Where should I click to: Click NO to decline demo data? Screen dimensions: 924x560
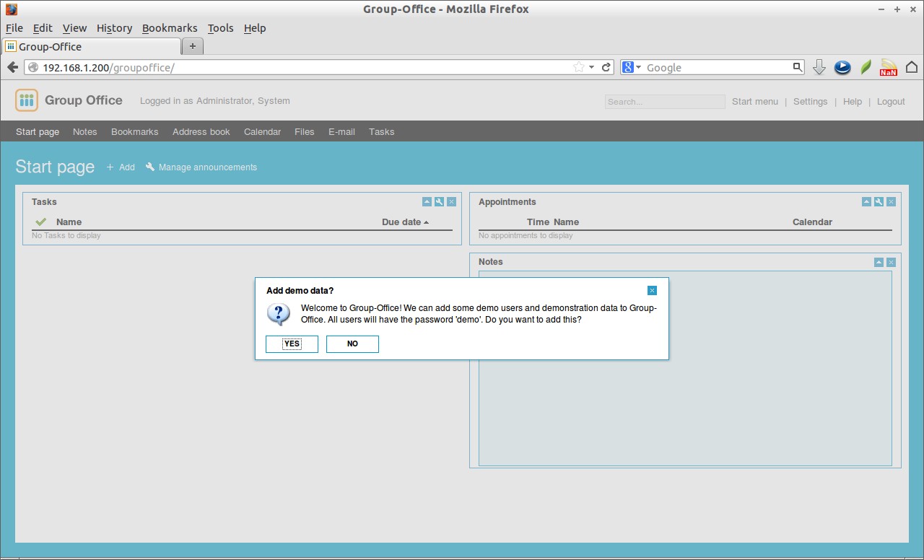(352, 344)
